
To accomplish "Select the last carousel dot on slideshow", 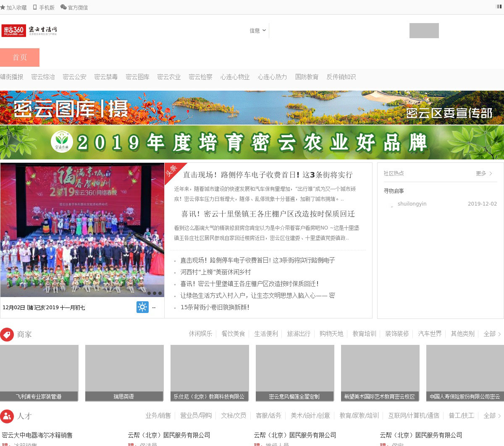I will point(160,293).
